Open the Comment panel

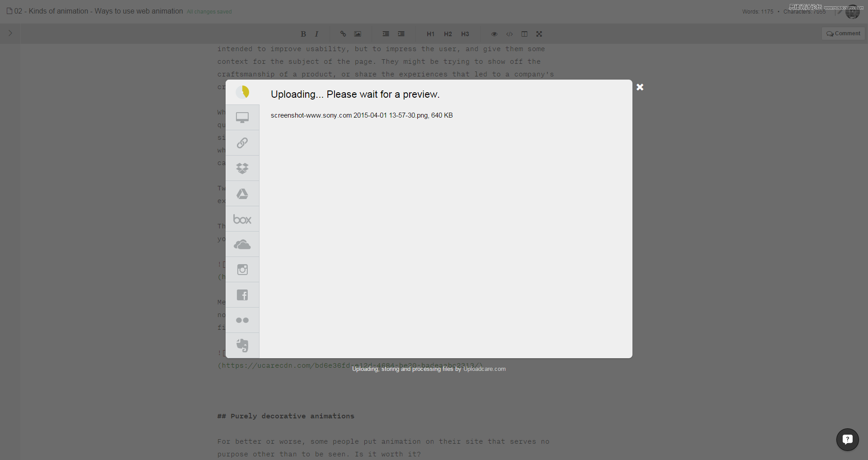(x=843, y=33)
